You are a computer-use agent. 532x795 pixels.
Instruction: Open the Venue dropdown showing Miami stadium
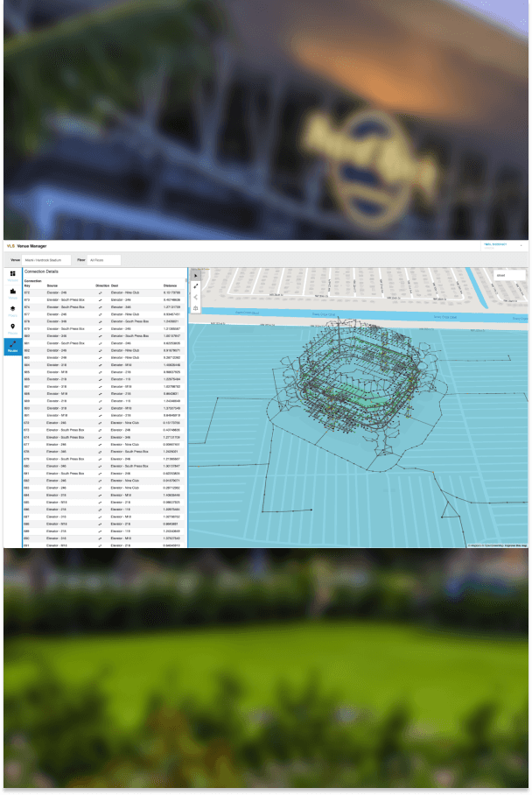point(46,260)
